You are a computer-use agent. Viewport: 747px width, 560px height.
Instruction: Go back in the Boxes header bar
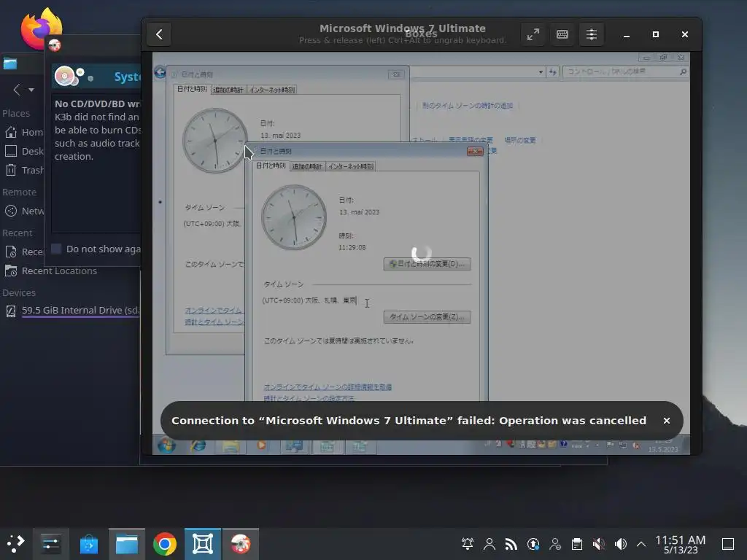(x=159, y=34)
